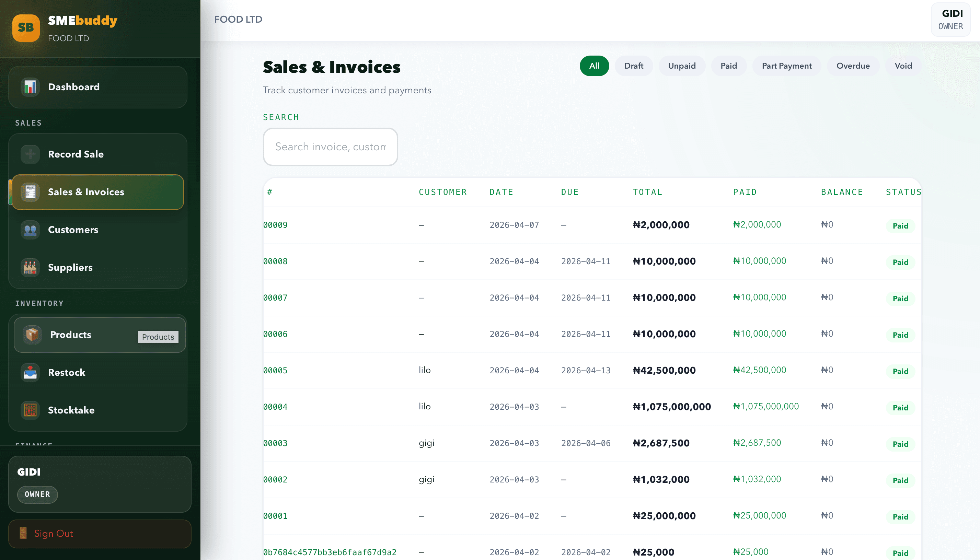Select the All filter pill

594,66
